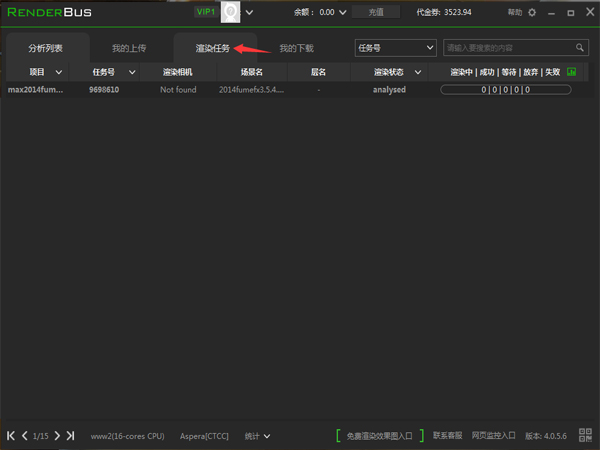Open the 免费渲染效果图入口 link
The height and width of the screenshot is (450, 600).
[380, 436]
